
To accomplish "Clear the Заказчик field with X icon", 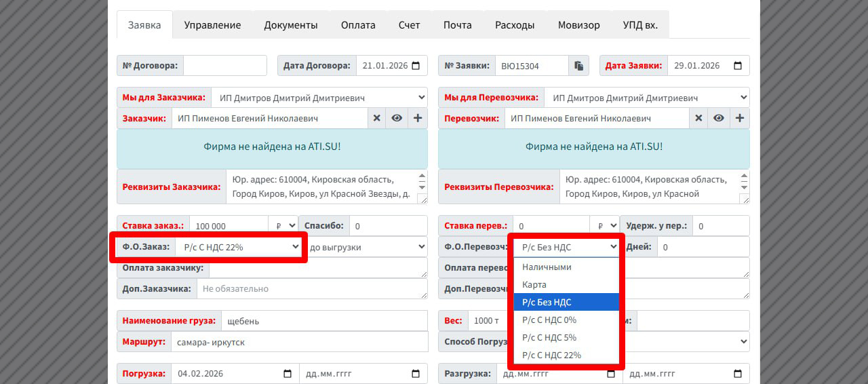I will tap(376, 118).
